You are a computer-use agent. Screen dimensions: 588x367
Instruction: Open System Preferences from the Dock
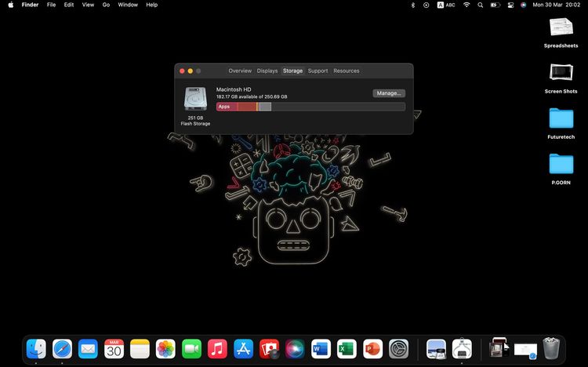[x=399, y=349]
